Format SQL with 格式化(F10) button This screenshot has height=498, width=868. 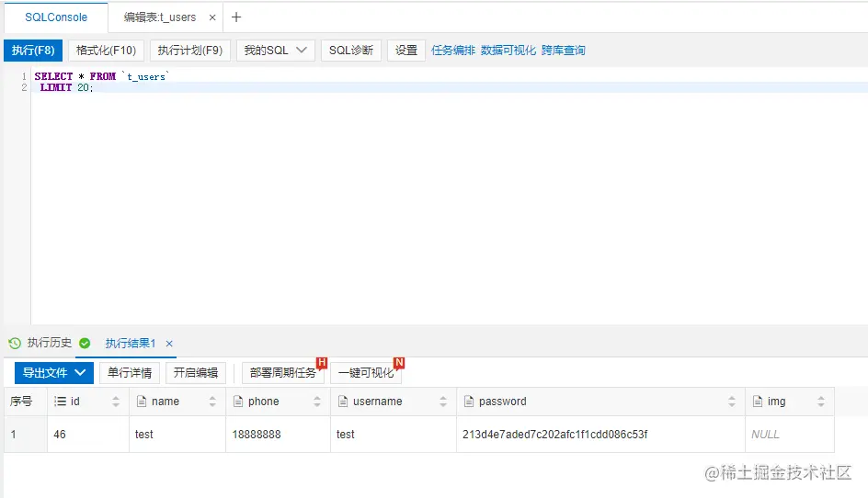point(107,51)
